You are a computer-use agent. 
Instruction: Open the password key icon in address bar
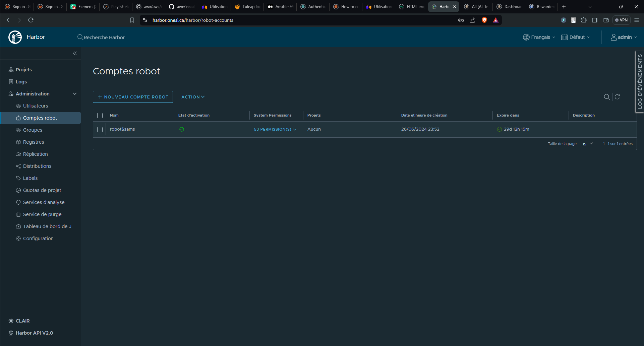pyautogui.click(x=461, y=20)
